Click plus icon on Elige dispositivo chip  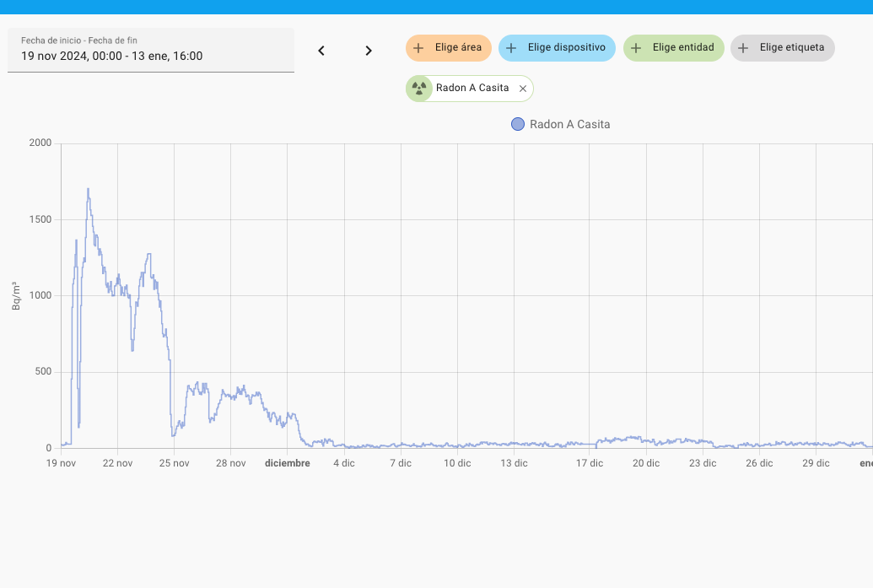tap(511, 48)
